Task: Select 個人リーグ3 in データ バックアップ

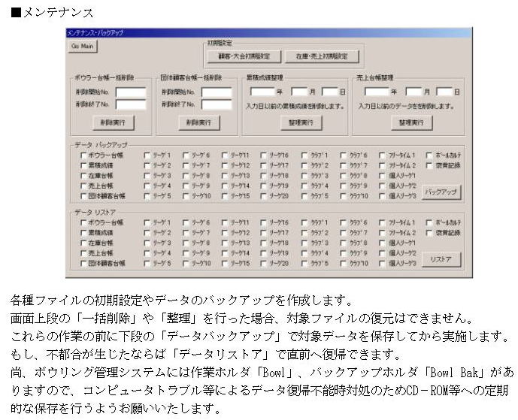Action: [x=383, y=196]
